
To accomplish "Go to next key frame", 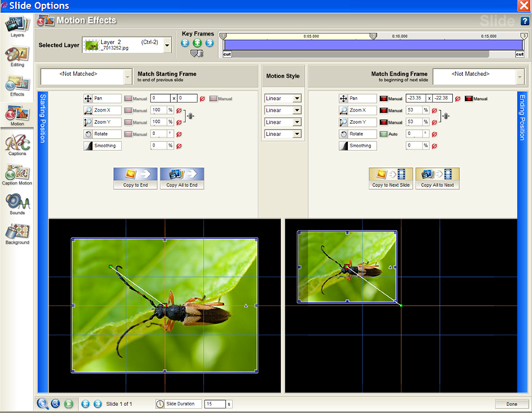I will pyautogui.click(x=210, y=43).
